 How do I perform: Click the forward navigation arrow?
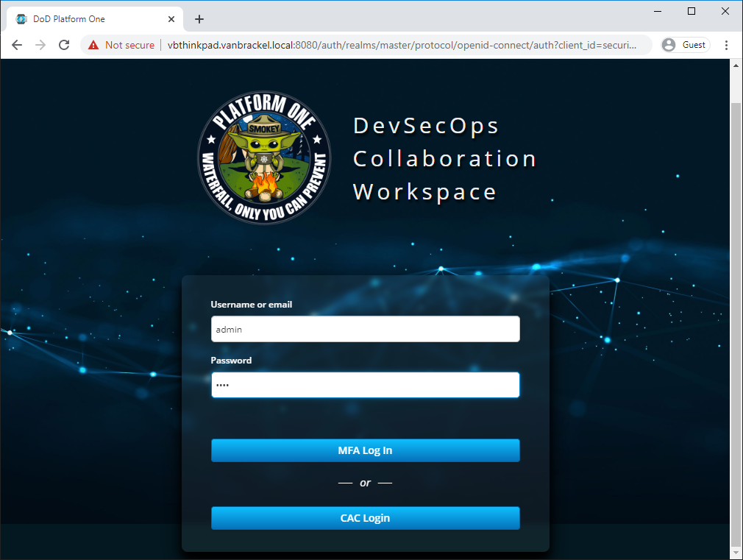(x=40, y=44)
